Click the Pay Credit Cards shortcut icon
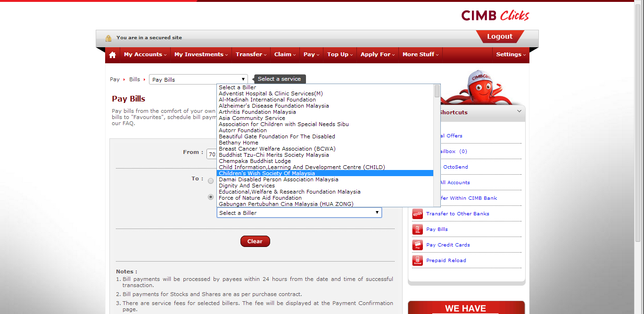The height and width of the screenshot is (314, 644). (x=417, y=245)
